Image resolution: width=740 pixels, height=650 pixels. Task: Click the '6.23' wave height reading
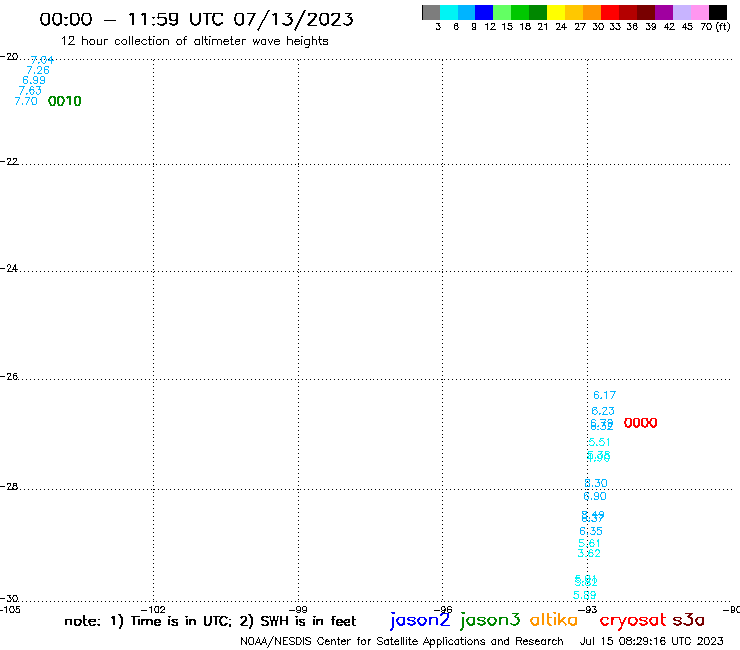tap(603, 411)
